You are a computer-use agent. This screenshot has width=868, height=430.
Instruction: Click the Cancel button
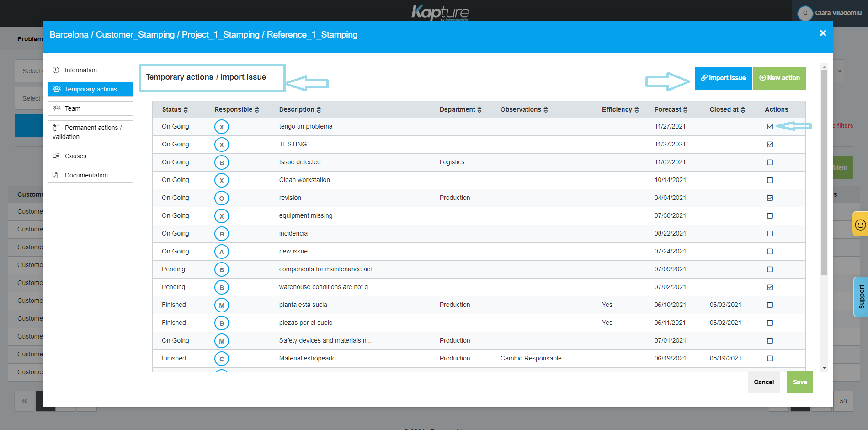point(764,382)
